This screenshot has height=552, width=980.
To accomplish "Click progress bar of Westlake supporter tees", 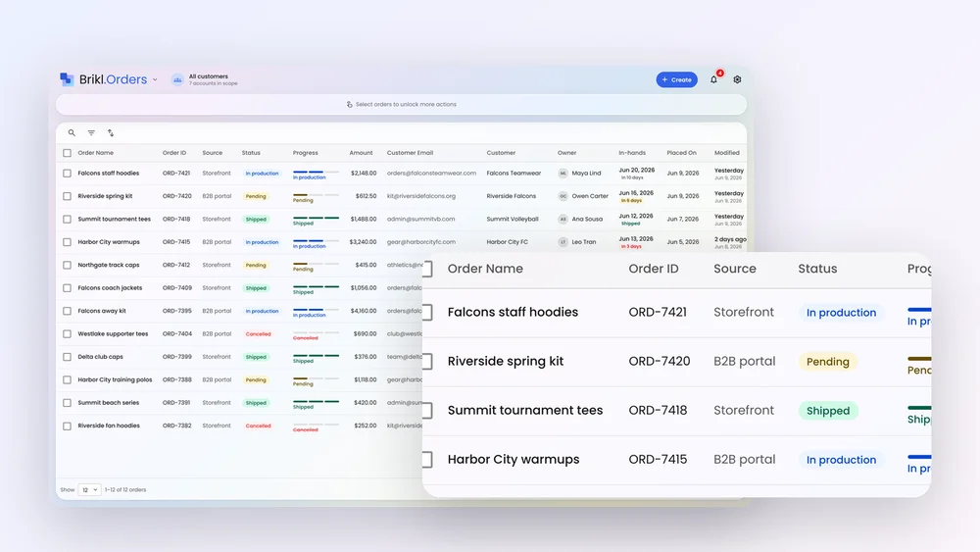I will pyautogui.click(x=316, y=332).
